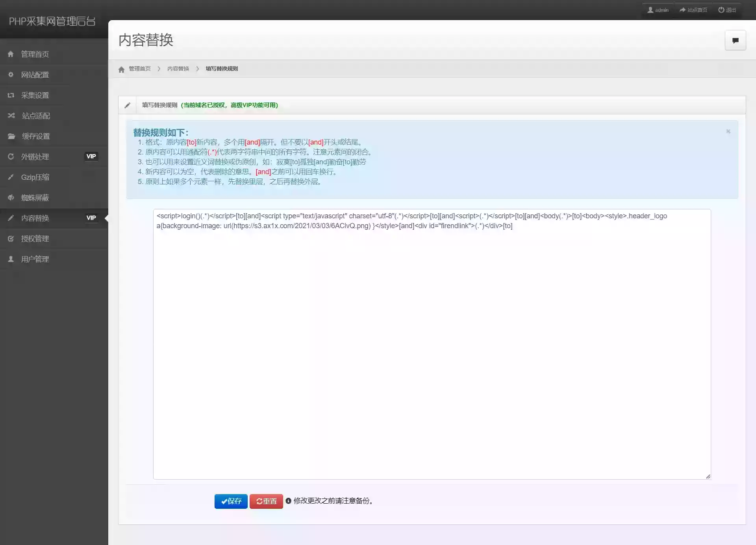
Task: Click the pencil icon beside 填写替换规则
Action: (127, 105)
